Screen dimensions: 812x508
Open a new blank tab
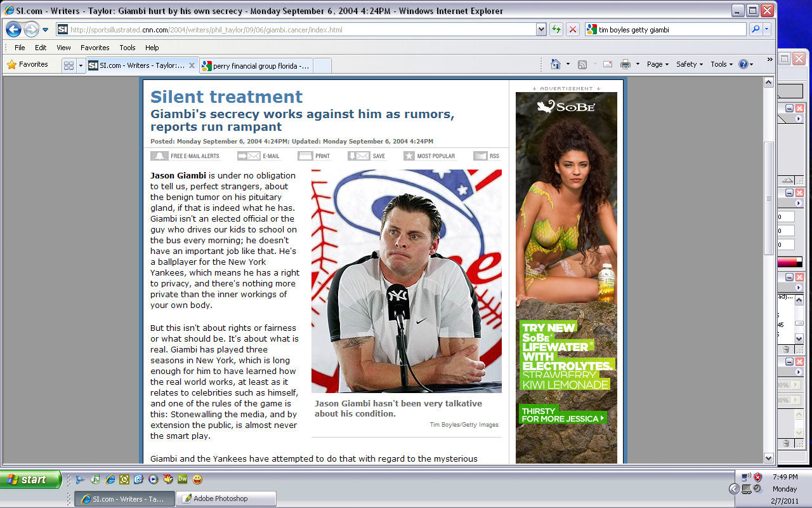tap(322, 65)
